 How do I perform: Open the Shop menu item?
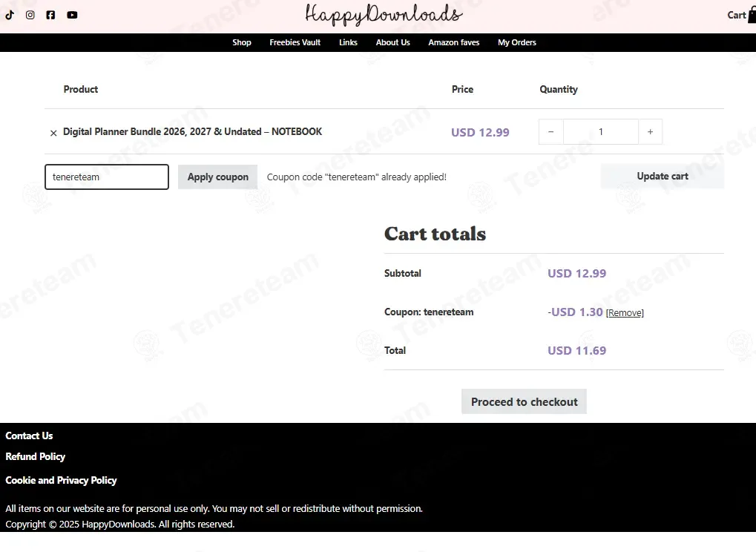[242, 42]
